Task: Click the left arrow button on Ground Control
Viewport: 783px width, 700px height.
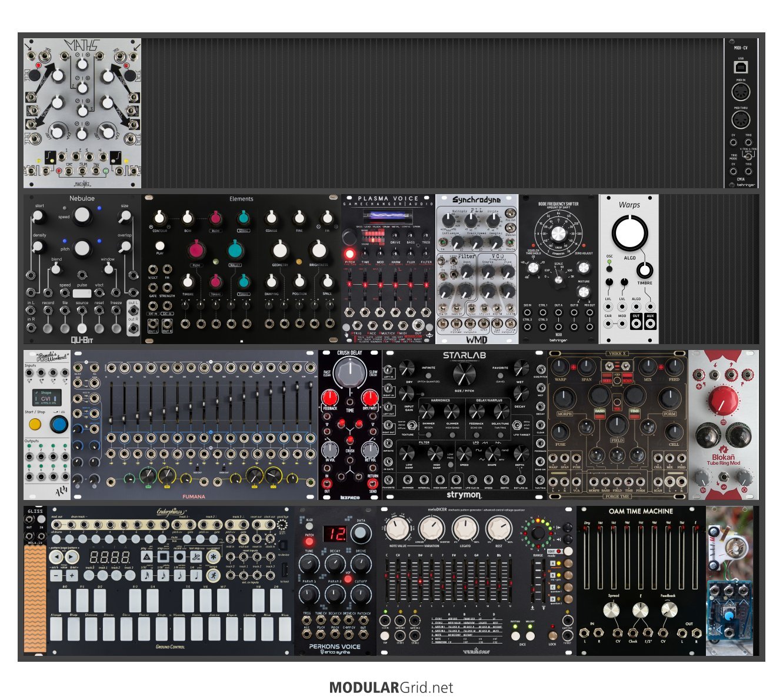Action: [x=55, y=556]
